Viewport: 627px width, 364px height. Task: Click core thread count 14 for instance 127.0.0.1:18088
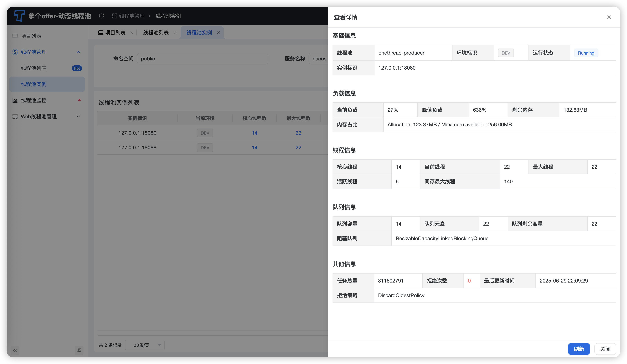[x=254, y=148]
